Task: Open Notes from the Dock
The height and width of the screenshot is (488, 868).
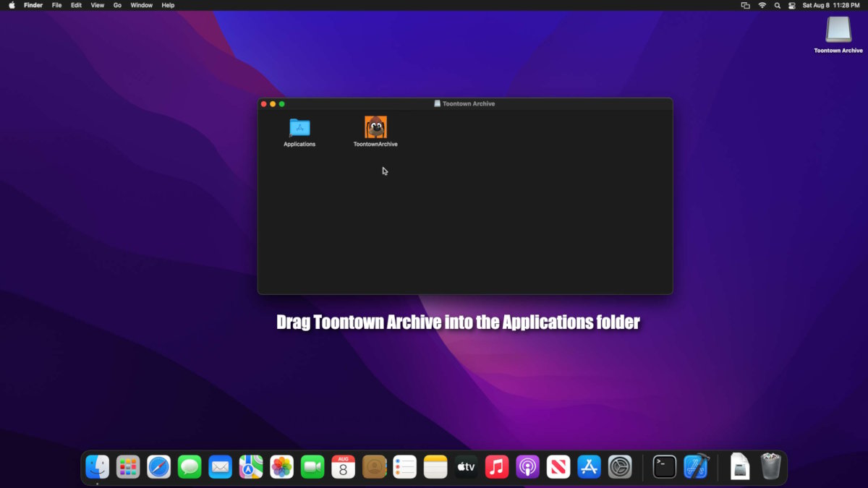Action: (435, 467)
